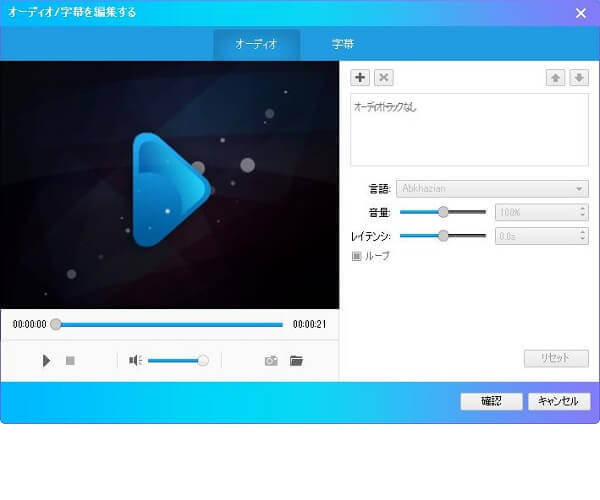The height and width of the screenshot is (500, 600).
Task: Click the オーディオトラックなし list entry
Action: (x=385, y=107)
